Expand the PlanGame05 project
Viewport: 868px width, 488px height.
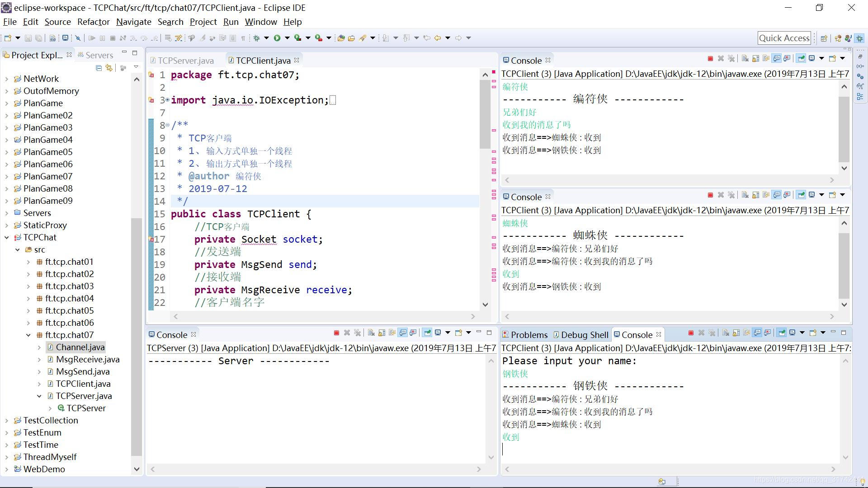tap(6, 152)
